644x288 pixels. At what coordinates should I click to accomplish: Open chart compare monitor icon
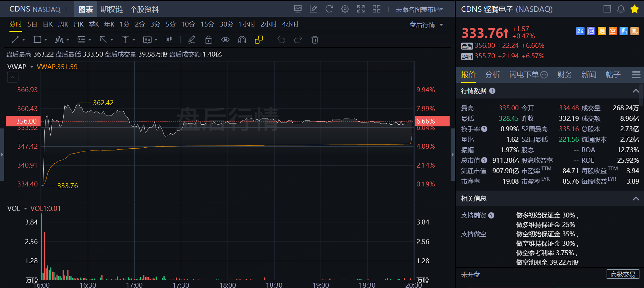pyautogui.click(x=298, y=9)
